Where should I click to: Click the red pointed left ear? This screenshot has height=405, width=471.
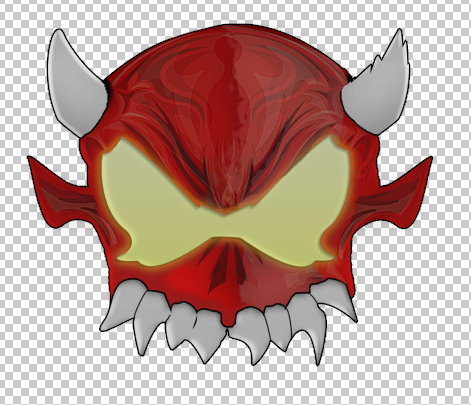62,193
